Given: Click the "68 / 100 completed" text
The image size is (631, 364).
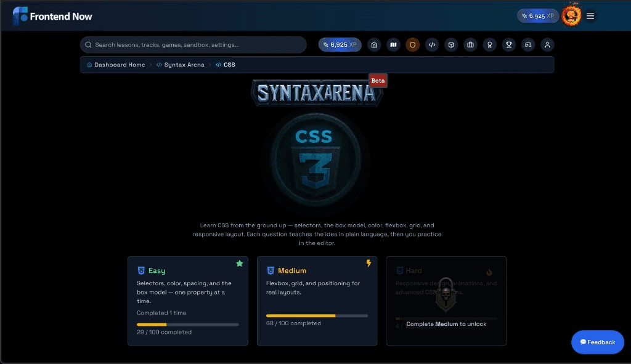Looking at the screenshot, I should click(294, 323).
